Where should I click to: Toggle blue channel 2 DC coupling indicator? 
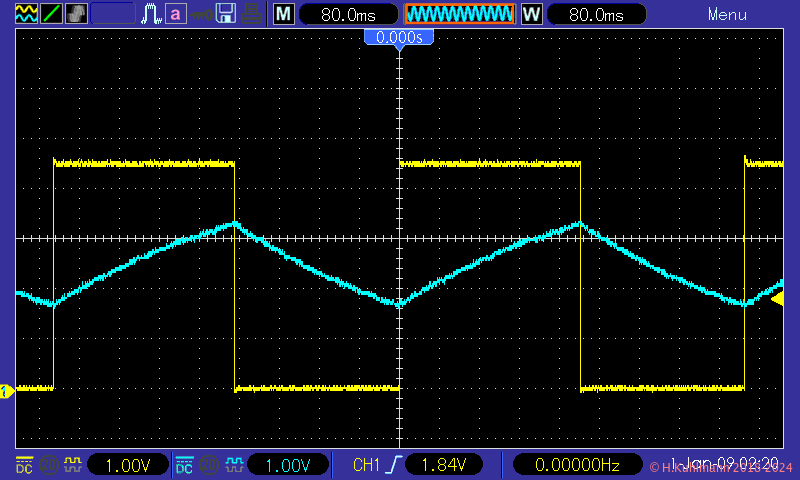[184, 465]
